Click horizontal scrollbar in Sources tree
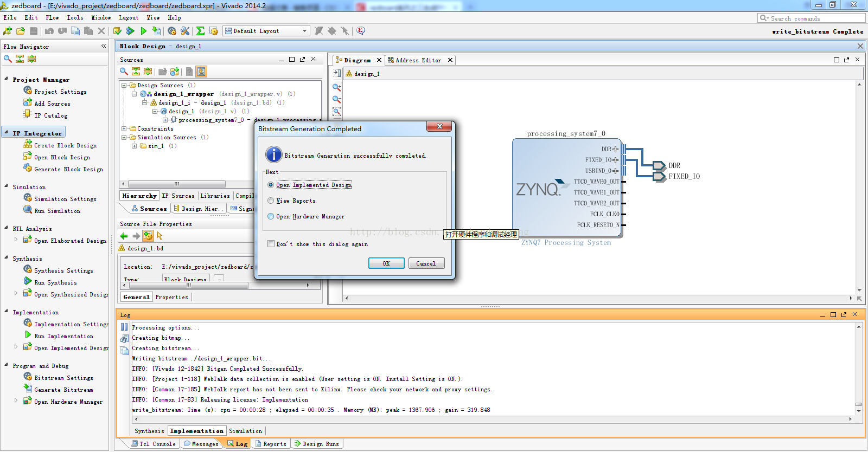The width and height of the screenshot is (868, 452). [176, 184]
